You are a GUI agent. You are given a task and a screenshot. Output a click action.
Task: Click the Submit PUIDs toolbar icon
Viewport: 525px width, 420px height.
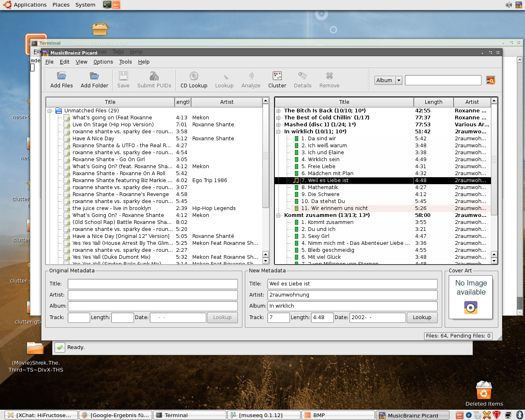(x=154, y=76)
